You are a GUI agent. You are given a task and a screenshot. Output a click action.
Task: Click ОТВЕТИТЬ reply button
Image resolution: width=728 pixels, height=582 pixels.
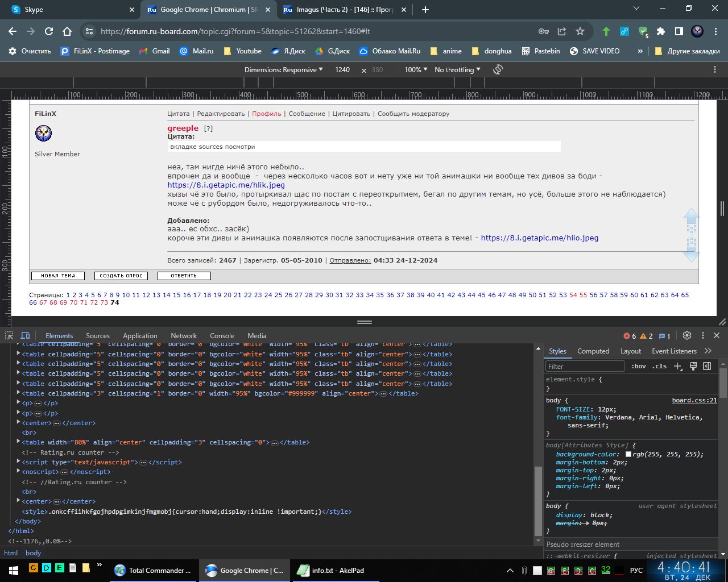pyautogui.click(x=184, y=276)
